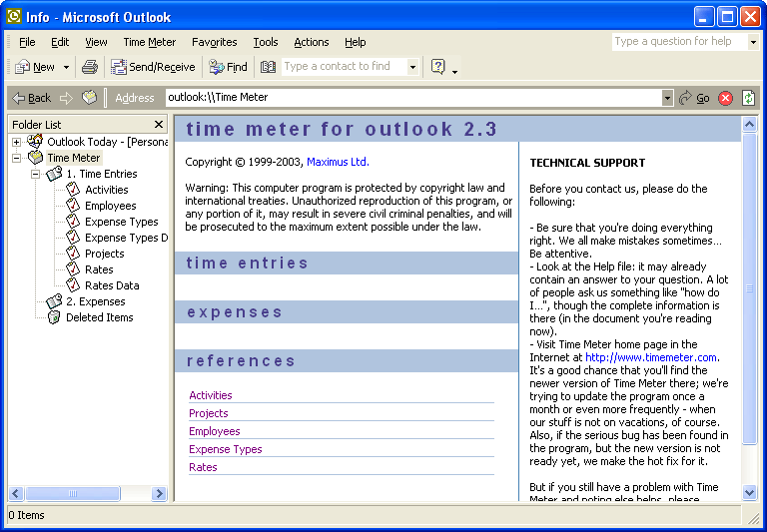Screen dimensions: 767x532
Task: Select the Expense Types D folder
Action: pos(126,238)
